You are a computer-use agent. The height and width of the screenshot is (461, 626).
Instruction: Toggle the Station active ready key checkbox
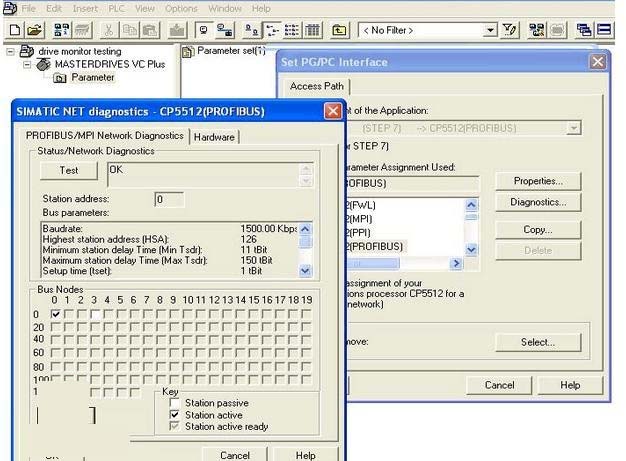click(174, 426)
